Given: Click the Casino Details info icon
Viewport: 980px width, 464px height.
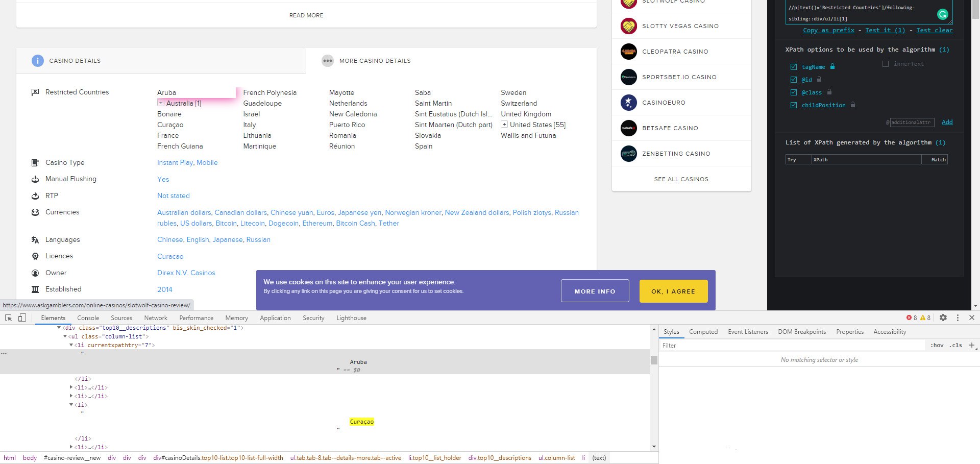Looking at the screenshot, I should click(x=38, y=61).
